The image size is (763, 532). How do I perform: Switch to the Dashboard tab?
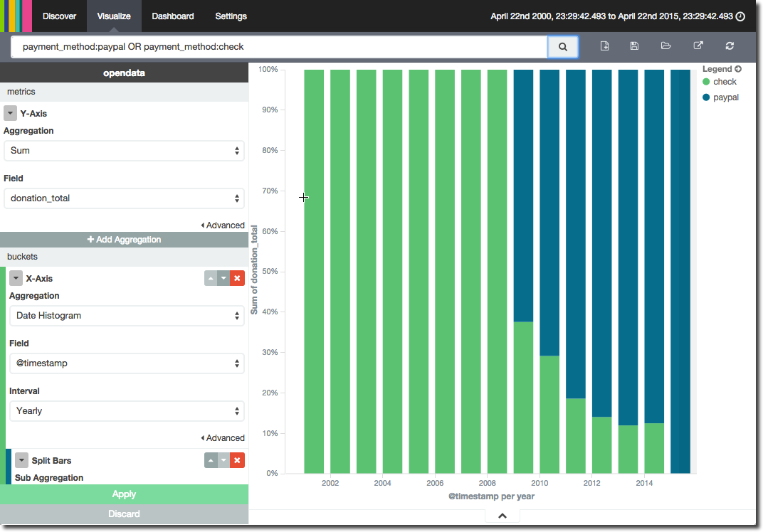coord(172,16)
